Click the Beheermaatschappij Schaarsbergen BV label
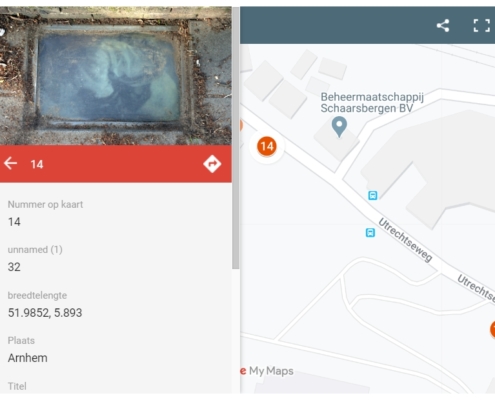The width and height of the screenshot is (495, 400). [x=372, y=103]
